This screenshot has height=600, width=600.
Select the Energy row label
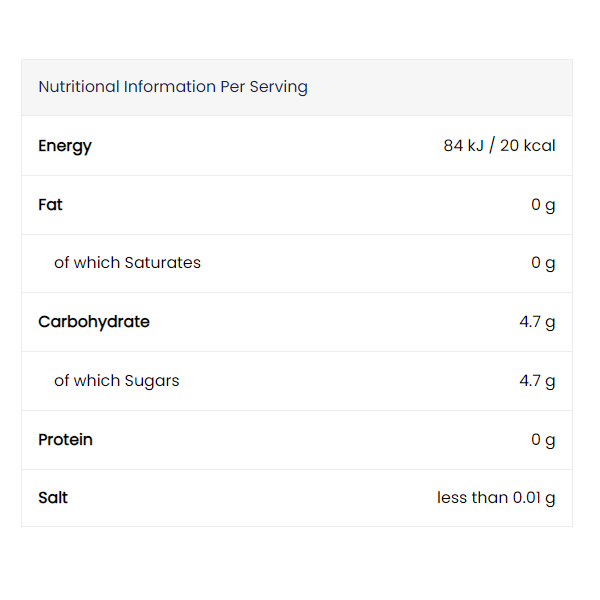[65, 146]
